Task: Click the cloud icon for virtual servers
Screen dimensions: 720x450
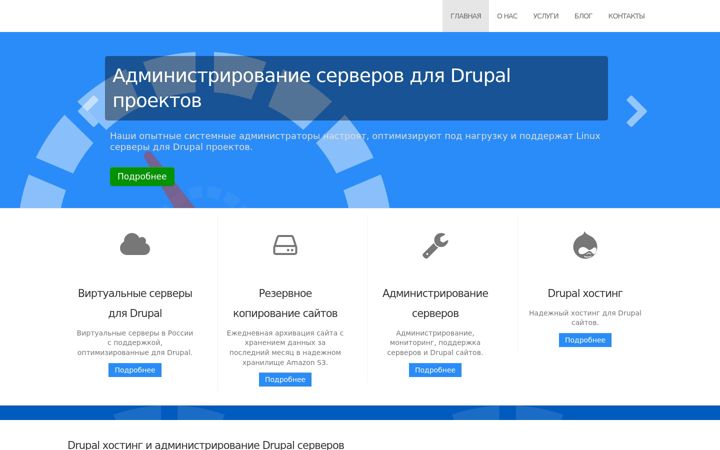Action: point(135,244)
